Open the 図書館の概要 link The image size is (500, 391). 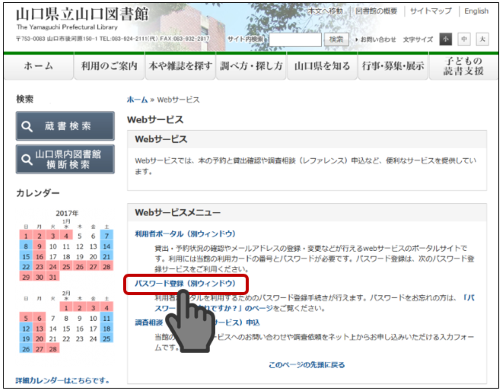(x=376, y=11)
